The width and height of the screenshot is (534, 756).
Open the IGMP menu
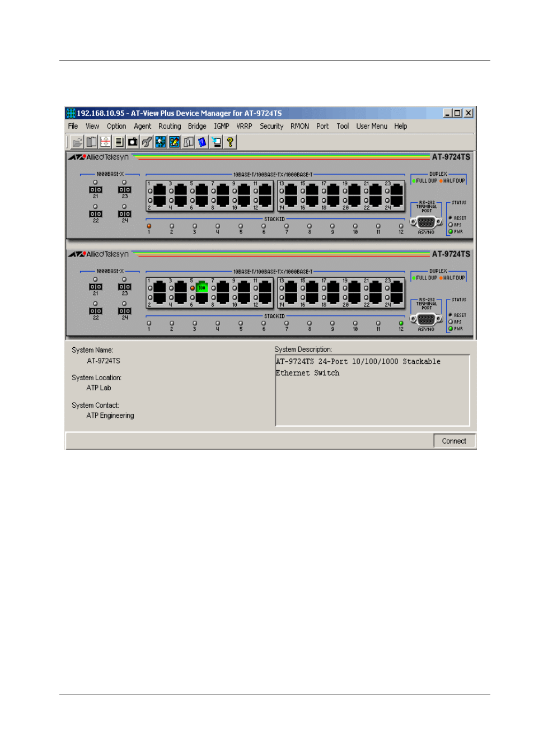[222, 127]
